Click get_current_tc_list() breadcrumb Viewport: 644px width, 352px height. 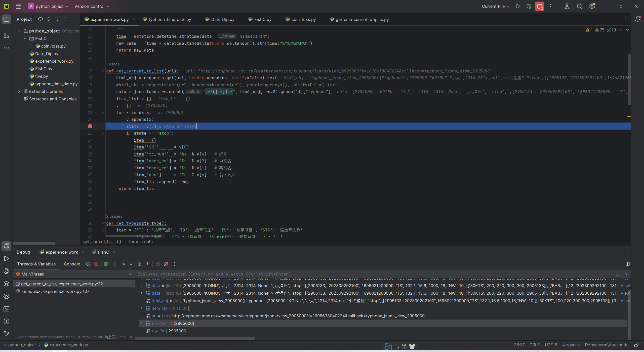[102, 242]
